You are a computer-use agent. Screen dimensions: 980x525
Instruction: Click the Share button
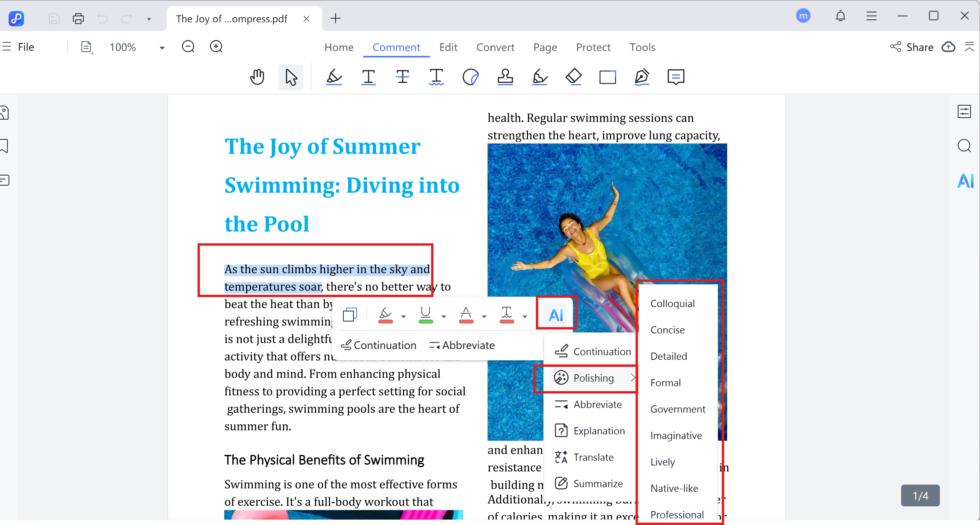(x=912, y=47)
